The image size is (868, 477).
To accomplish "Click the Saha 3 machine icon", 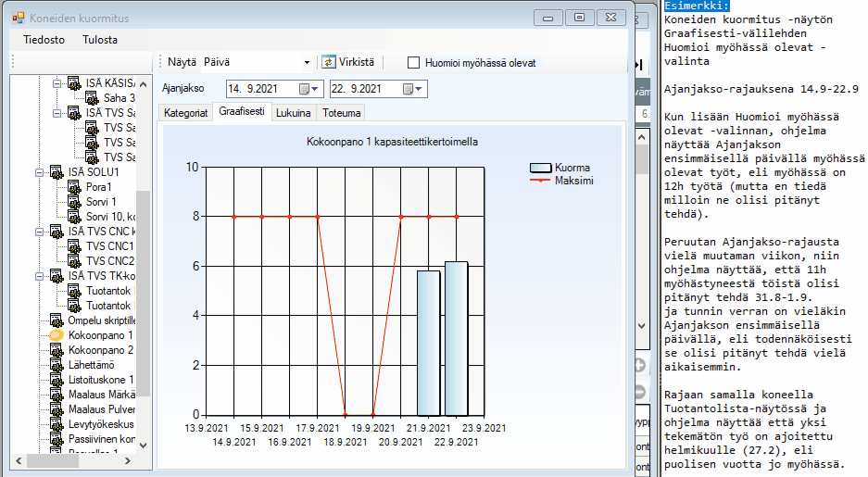I will (92, 98).
